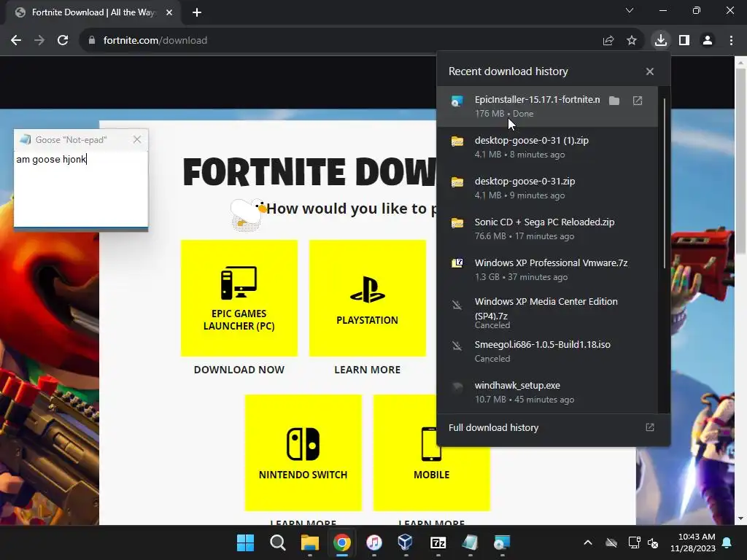Click the forward navigation arrow

click(x=39, y=41)
